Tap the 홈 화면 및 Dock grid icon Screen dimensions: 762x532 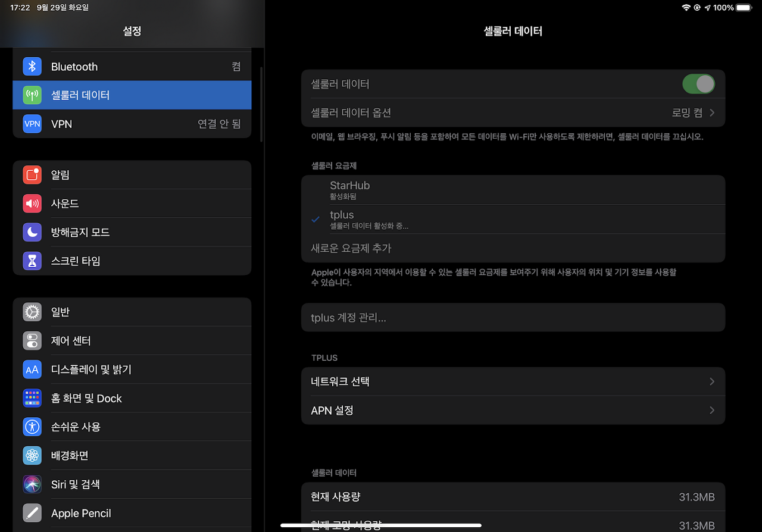(32, 398)
